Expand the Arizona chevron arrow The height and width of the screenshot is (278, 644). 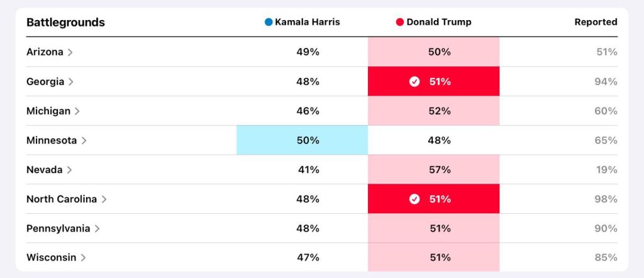70,52
